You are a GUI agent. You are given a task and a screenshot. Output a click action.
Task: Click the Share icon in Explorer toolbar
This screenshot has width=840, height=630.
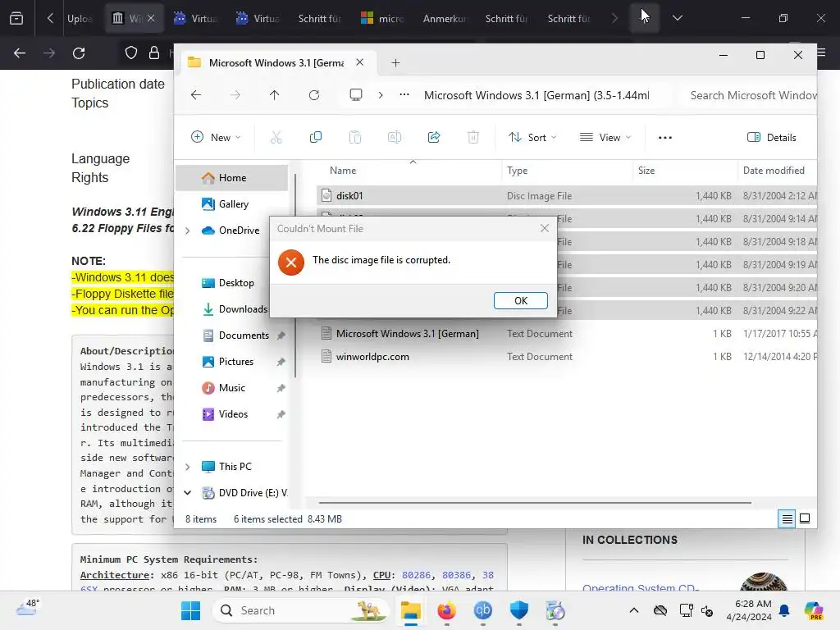(433, 137)
